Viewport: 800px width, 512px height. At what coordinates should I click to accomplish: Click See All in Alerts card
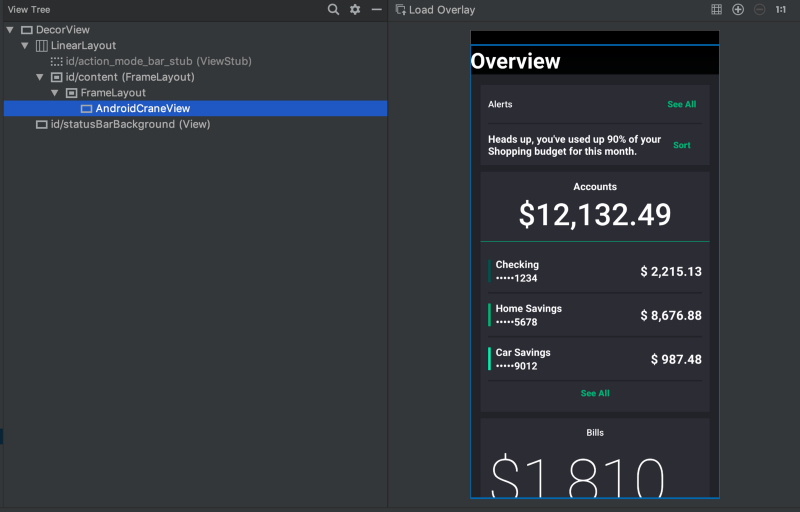[x=681, y=104]
